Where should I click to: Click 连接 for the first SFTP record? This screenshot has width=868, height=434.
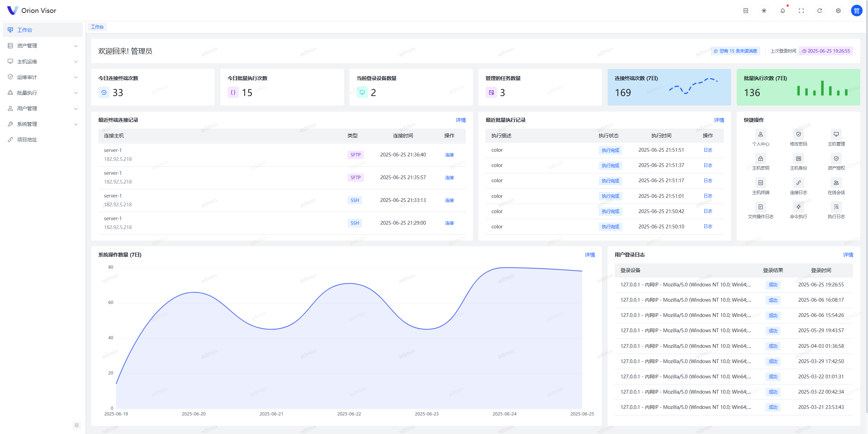pos(449,155)
